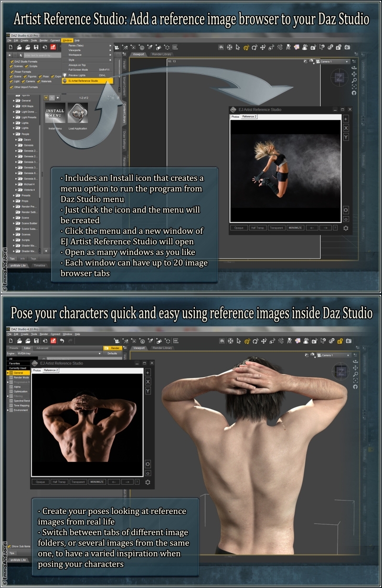Viewport: 382px width, 588px height.
Task: Toggle Materials filter checkbox
Action: click(x=38, y=81)
